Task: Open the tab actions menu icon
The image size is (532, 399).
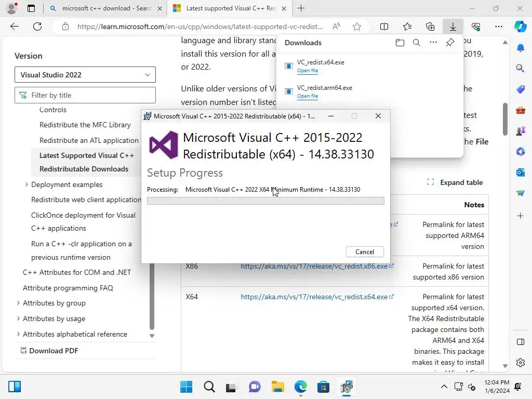Action: pyautogui.click(x=31, y=8)
